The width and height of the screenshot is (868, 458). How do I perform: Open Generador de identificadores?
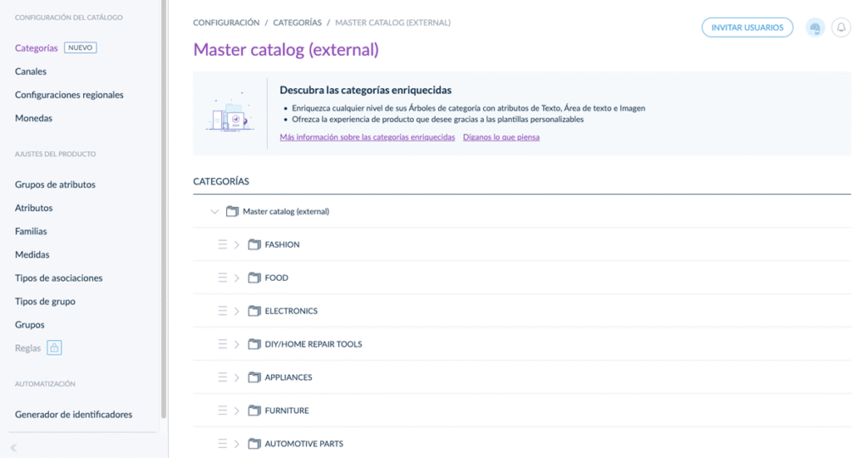pos(74,414)
